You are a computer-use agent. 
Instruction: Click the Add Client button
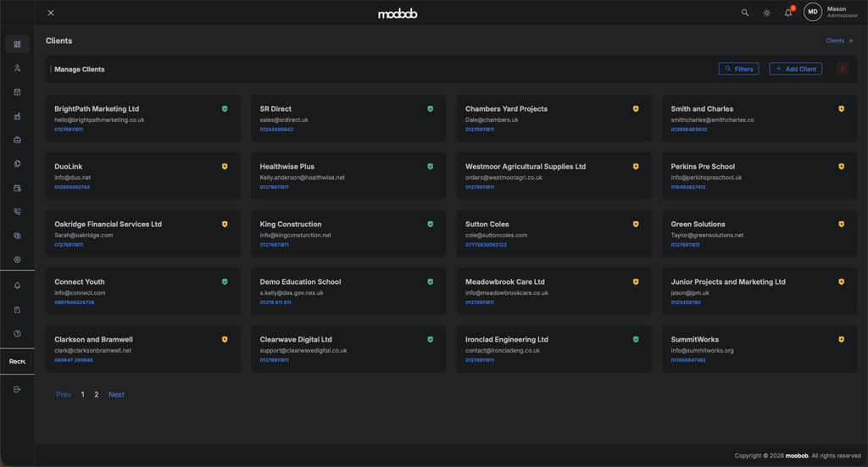pos(795,69)
